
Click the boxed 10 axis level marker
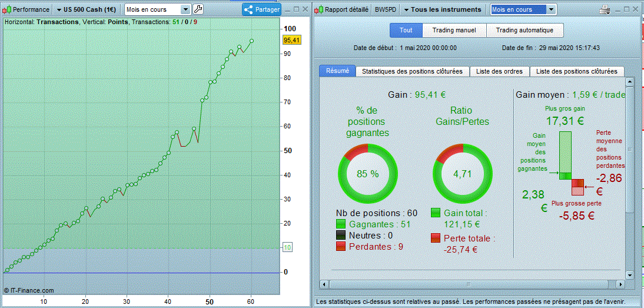[287, 247]
